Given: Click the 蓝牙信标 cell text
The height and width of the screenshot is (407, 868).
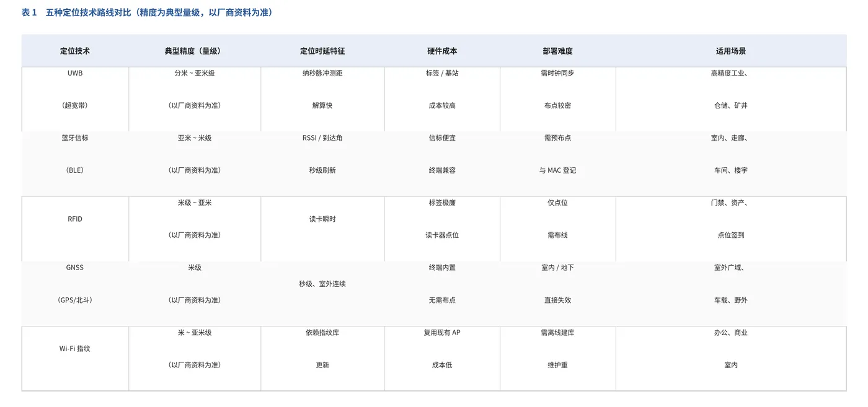Looking at the screenshot, I should tap(75, 138).
